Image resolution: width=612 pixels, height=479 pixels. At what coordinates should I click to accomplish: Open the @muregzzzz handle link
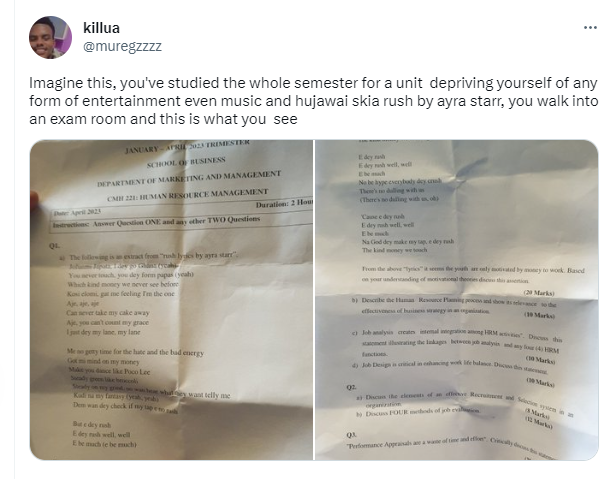coord(122,45)
